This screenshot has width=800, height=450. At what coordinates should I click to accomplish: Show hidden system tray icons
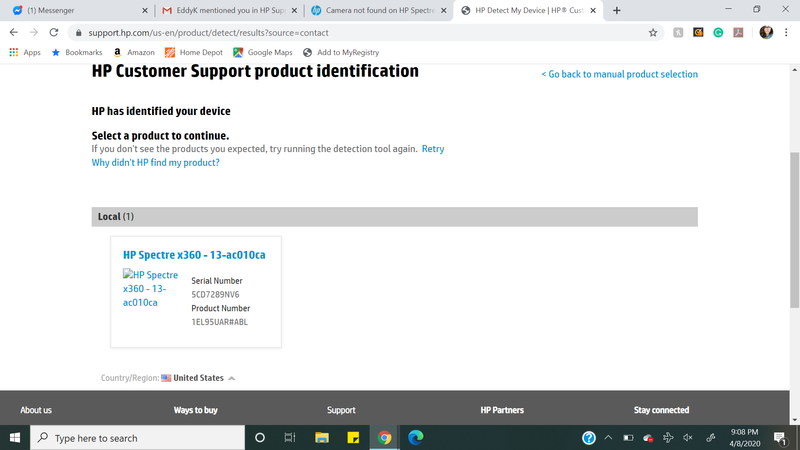coord(608,438)
